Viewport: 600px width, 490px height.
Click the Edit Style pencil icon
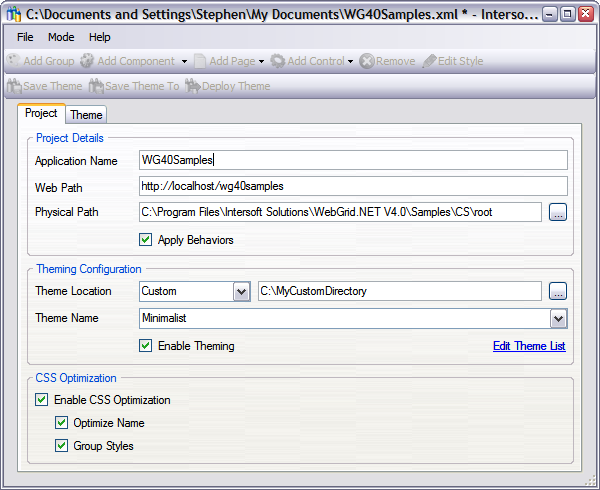[430, 61]
